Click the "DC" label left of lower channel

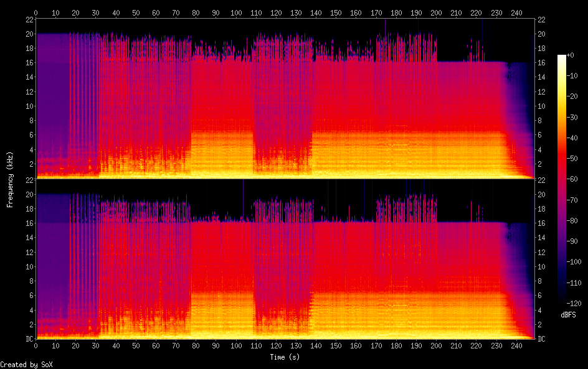(29, 339)
